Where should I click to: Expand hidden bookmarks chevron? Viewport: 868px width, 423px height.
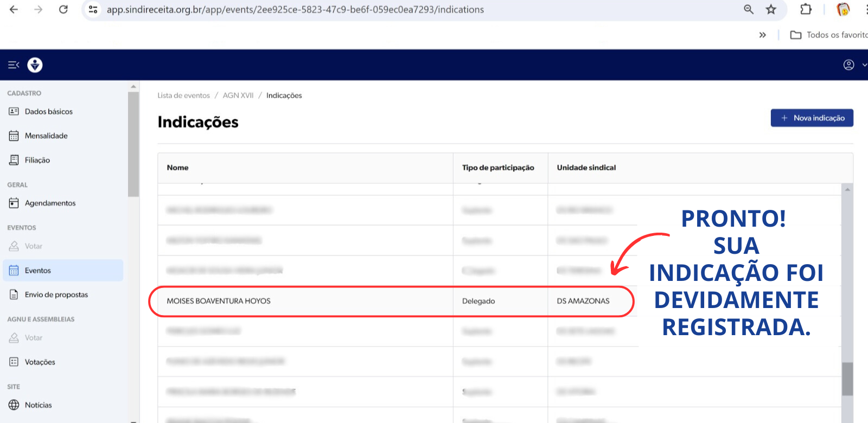coord(762,35)
